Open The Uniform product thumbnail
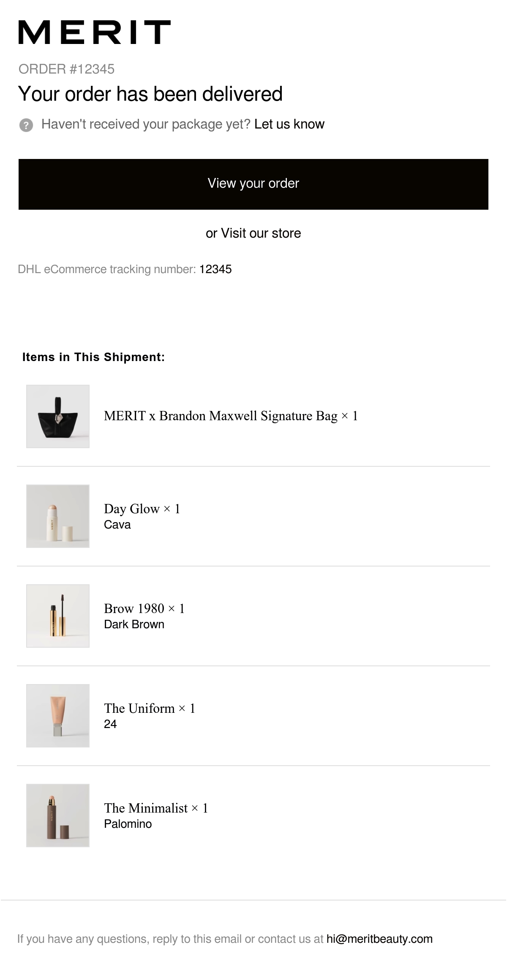The height and width of the screenshot is (980, 507). [58, 716]
